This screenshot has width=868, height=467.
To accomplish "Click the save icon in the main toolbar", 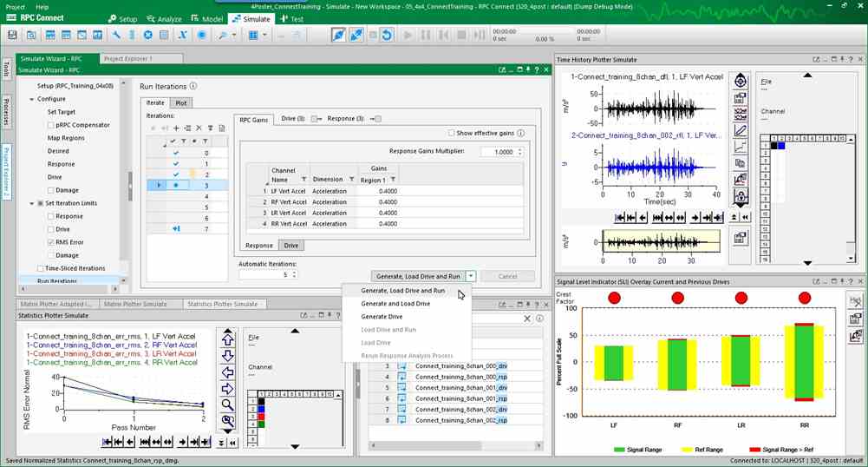I will tap(13, 35).
